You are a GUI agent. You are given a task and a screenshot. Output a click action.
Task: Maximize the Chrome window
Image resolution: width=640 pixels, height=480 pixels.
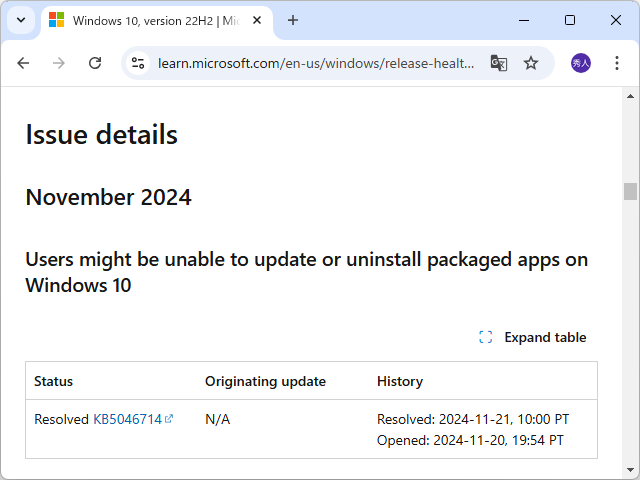(570, 20)
